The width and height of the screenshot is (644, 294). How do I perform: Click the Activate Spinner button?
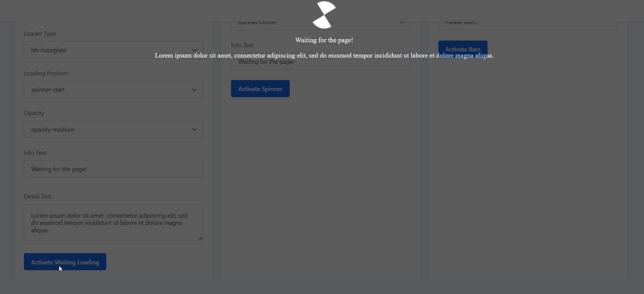coord(260,89)
